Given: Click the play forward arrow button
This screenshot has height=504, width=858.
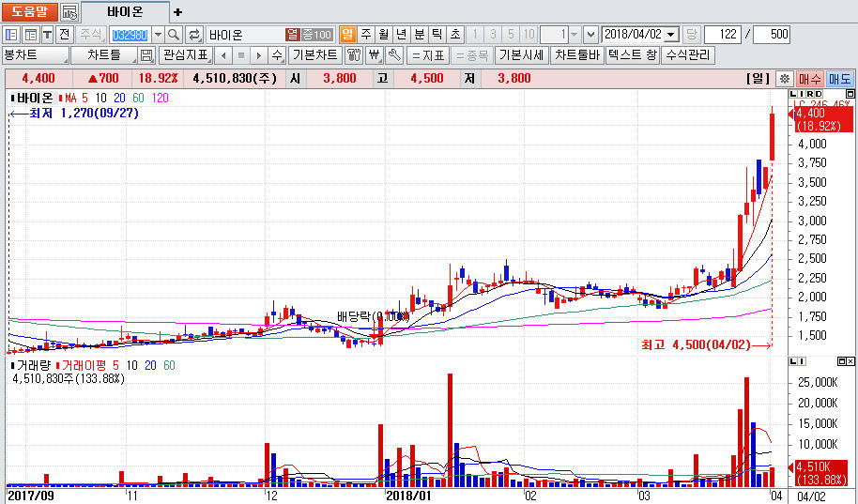Looking at the screenshot, I should pos(258,55).
